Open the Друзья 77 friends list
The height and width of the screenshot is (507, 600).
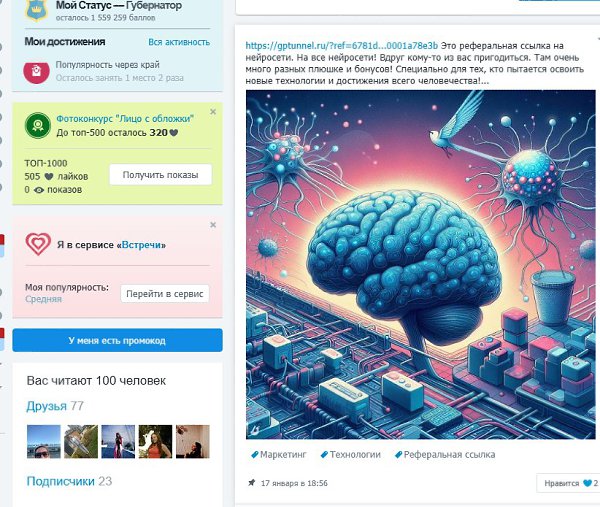click(55, 406)
